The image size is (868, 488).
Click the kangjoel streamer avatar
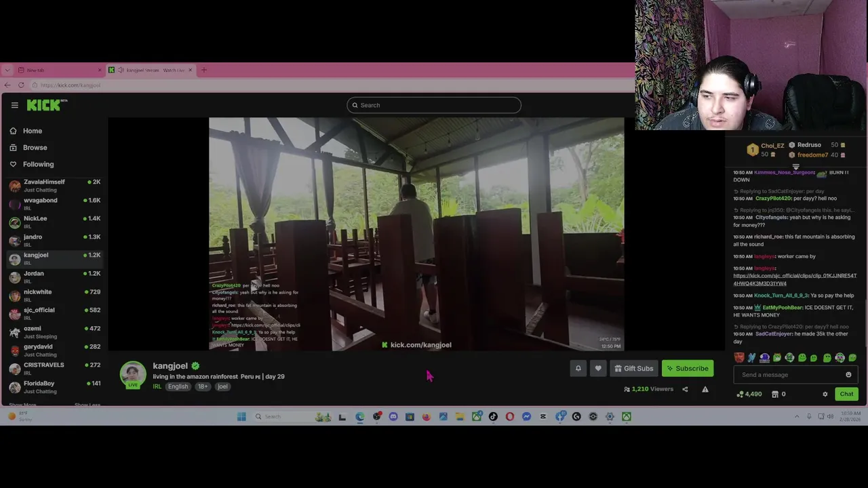coord(133,375)
